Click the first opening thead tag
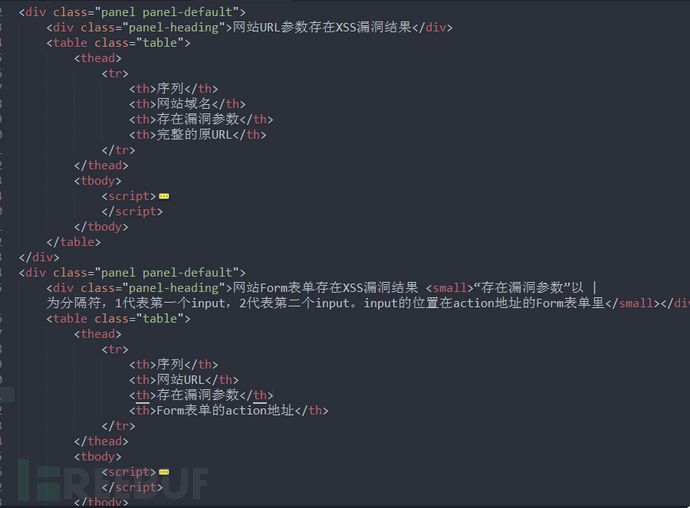This screenshot has width=690, height=508. (x=98, y=58)
